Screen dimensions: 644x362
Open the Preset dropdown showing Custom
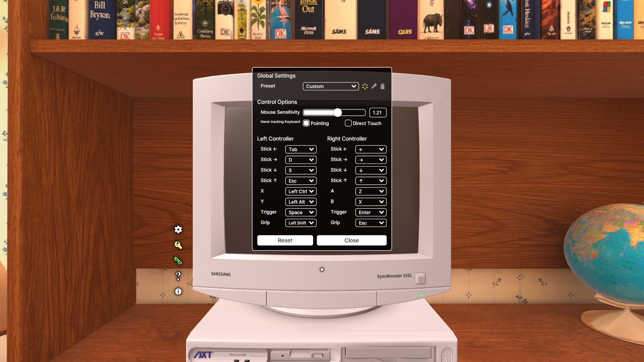pyautogui.click(x=330, y=86)
